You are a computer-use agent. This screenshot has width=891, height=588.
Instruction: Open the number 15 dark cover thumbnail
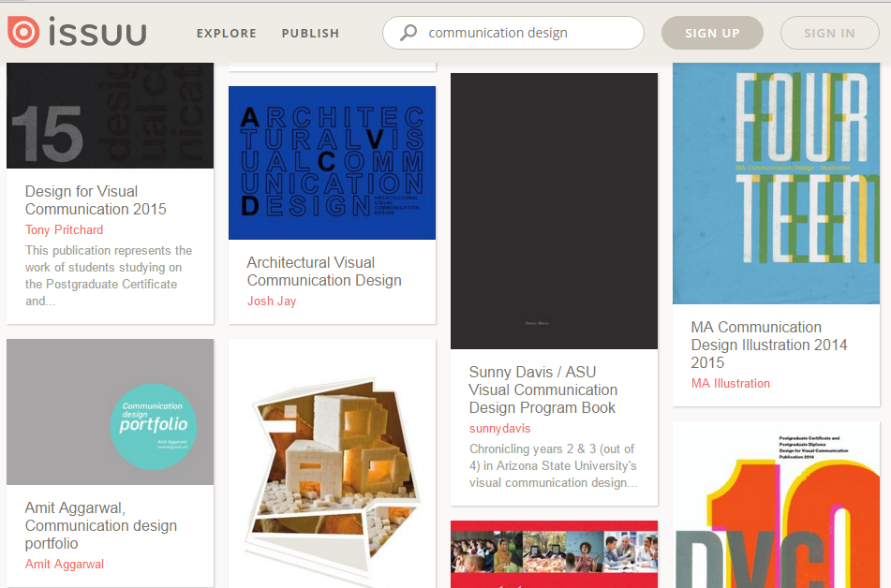pyautogui.click(x=110, y=116)
